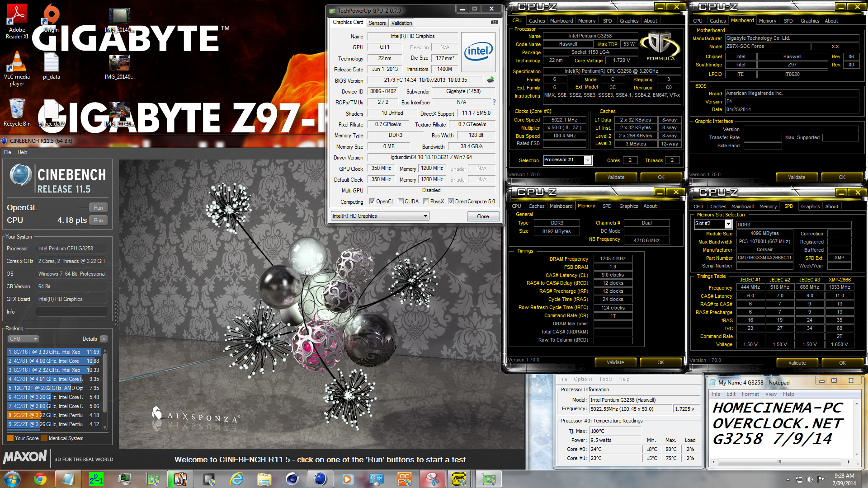
Task: Switch to Notepad via taskbar icon
Action: click(68, 479)
